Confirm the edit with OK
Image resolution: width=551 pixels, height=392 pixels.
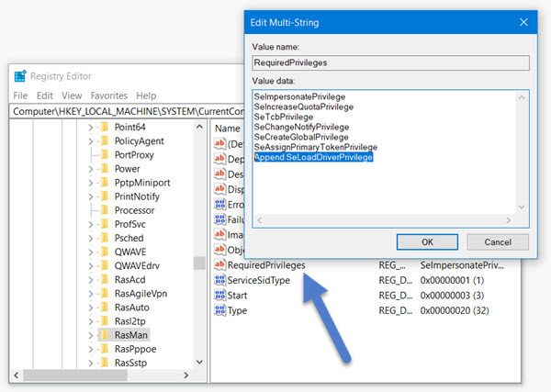pyautogui.click(x=427, y=242)
